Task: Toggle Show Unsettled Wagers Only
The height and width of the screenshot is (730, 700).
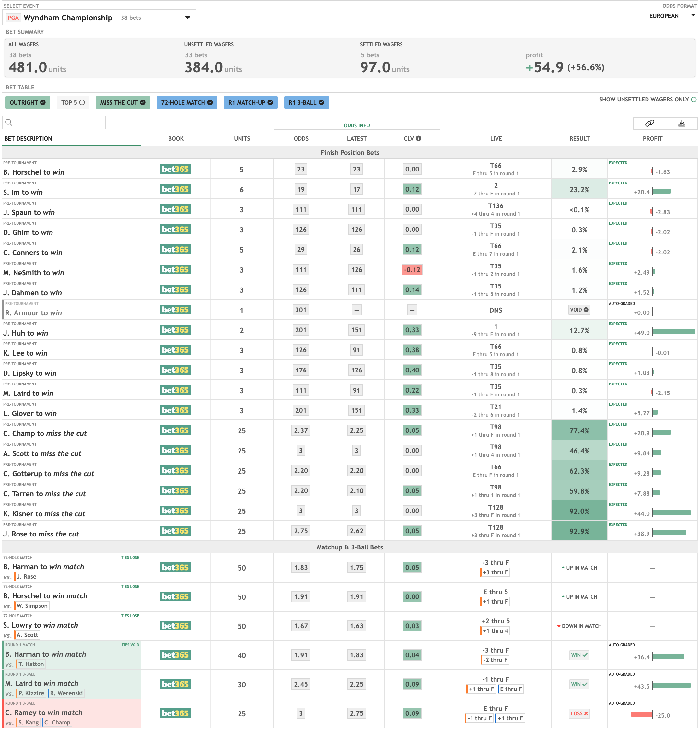Action: pos(693,100)
